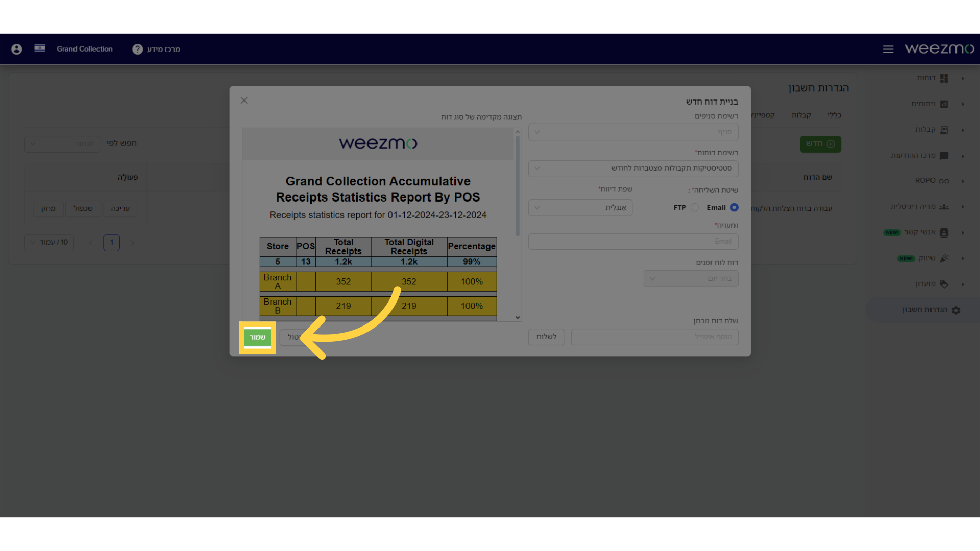The width and height of the screenshot is (980, 551).
Task: Click the Israel flag language icon
Action: coord(40,48)
